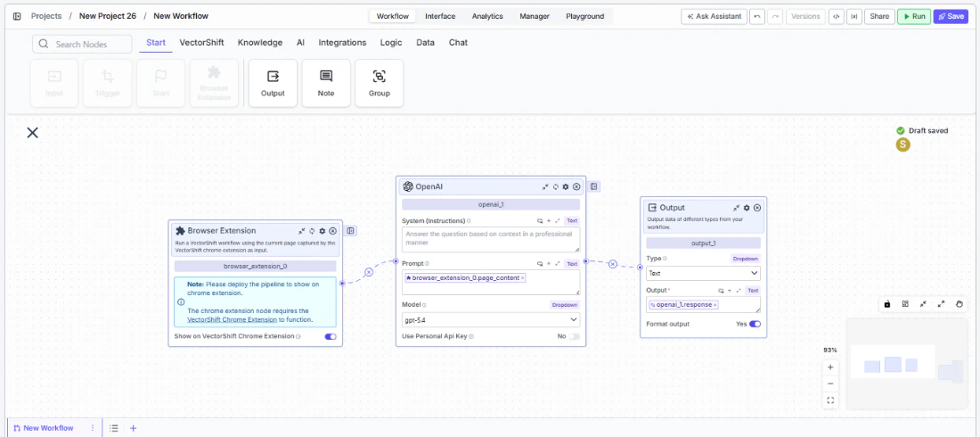980x437 pixels.
Task: Open the AI node category
Action: tap(300, 43)
